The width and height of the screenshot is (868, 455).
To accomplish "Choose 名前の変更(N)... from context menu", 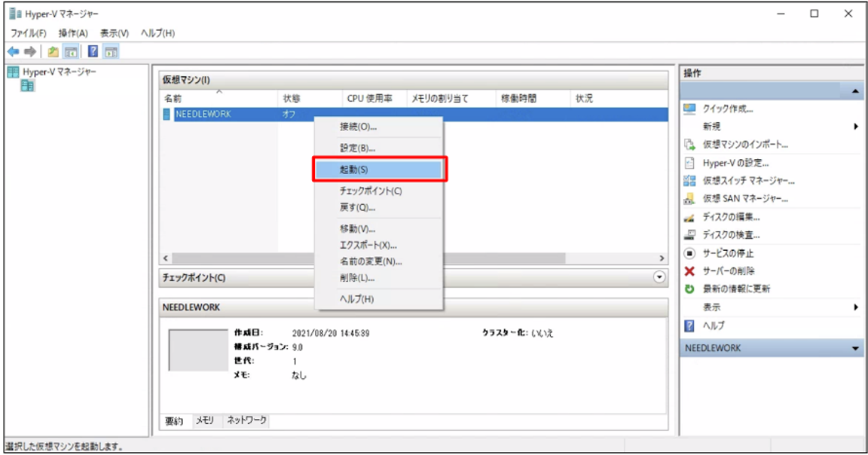I will click(x=379, y=261).
